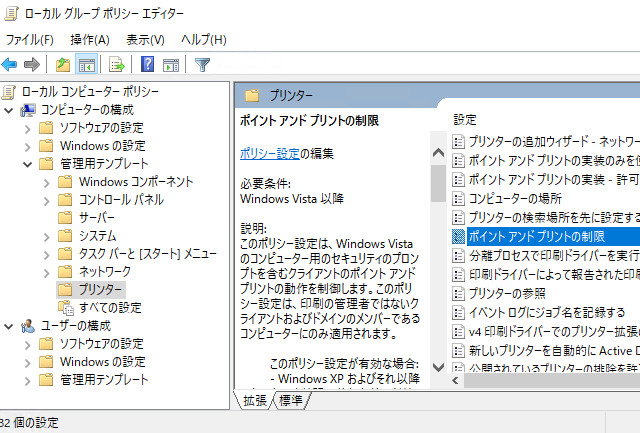640x433 pixels.
Task: Select すべての設定 in the tree
Action: point(110,308)
